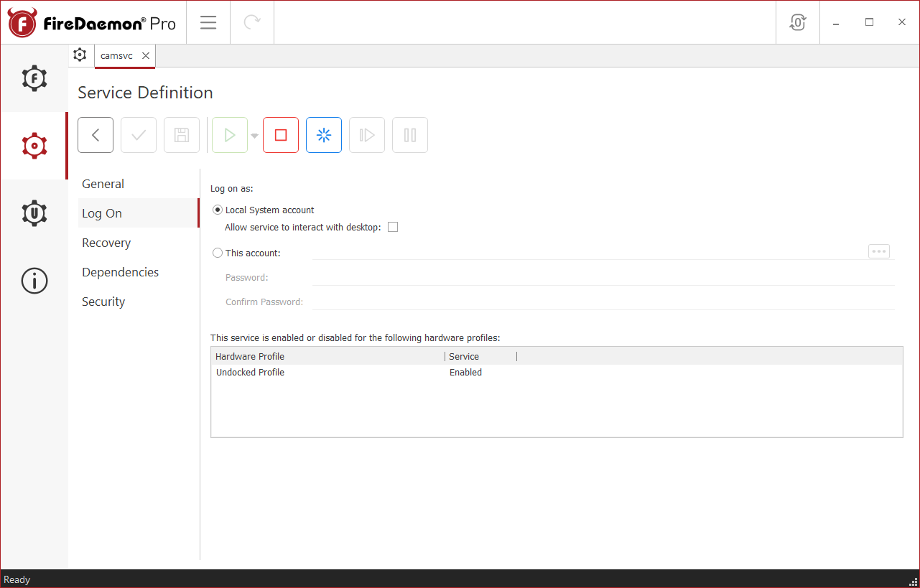Image resolution: width=920 pixels, height=588 pixels.
Task: Click the Confirm Password field
Action: tap(603, 302)
